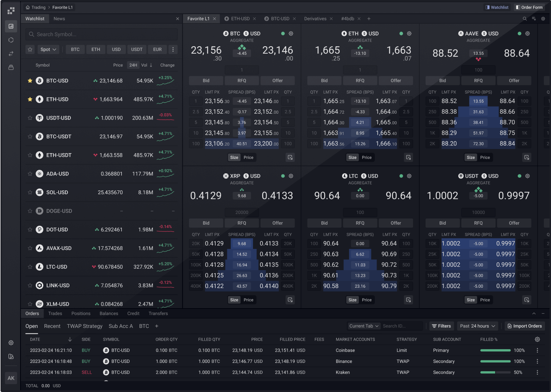551x392 pixels.
Task: Open settings gear on the BTC-USD widget
Action: pyautogui.click(x=291, y=33)
